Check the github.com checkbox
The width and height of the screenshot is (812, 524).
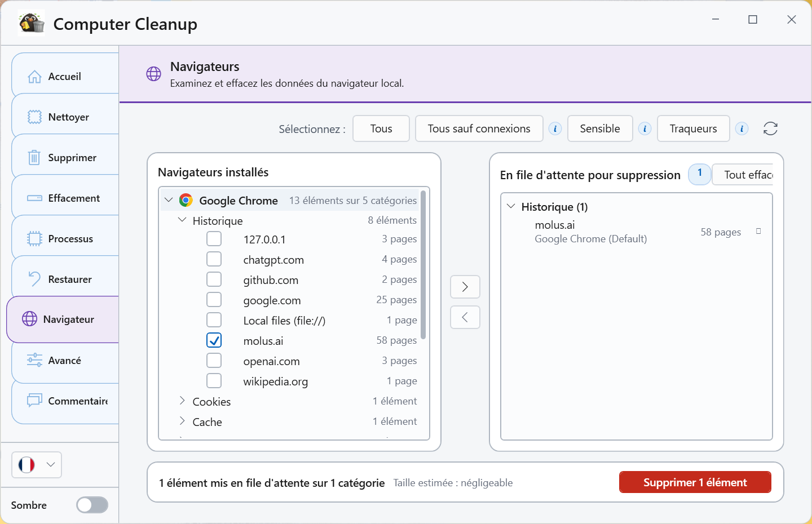(214, 279)
